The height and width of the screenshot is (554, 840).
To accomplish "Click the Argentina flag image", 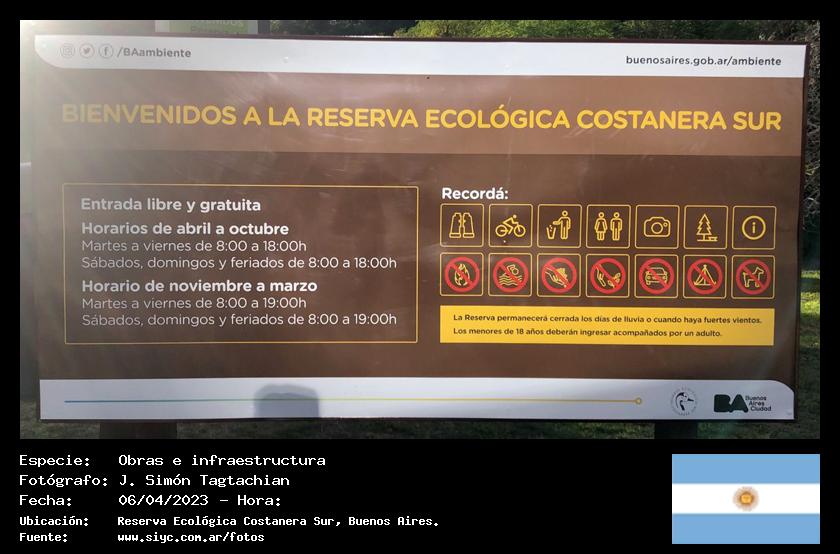I will pyautogui.click(x=745, y=498).
